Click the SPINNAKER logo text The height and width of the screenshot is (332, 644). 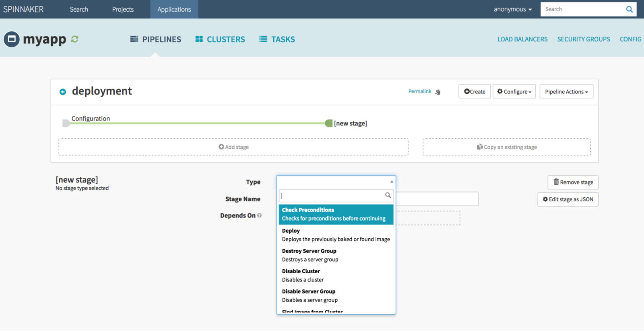[23, 9]
